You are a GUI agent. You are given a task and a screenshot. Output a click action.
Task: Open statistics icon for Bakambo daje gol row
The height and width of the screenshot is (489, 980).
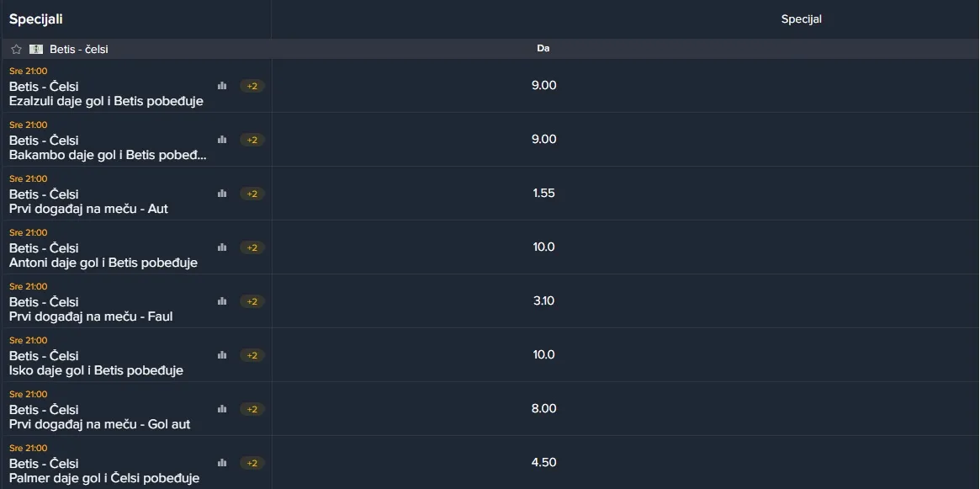[222, 140]
